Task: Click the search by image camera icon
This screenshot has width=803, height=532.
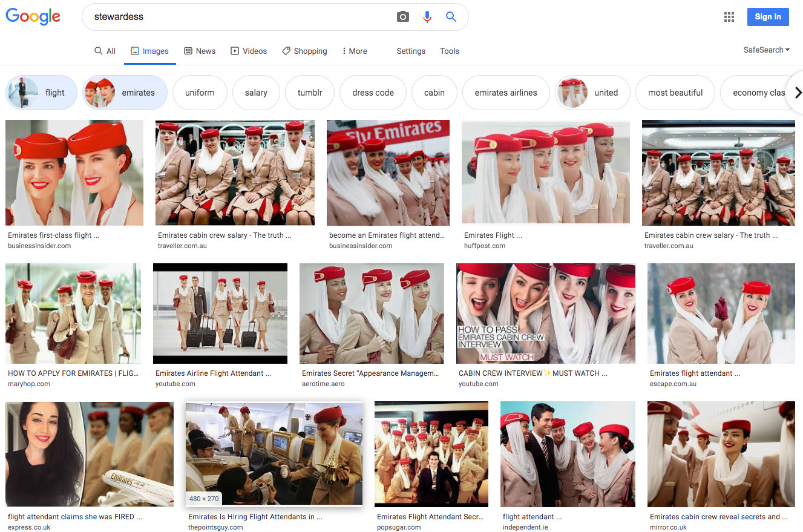Action: coord(403,17)
